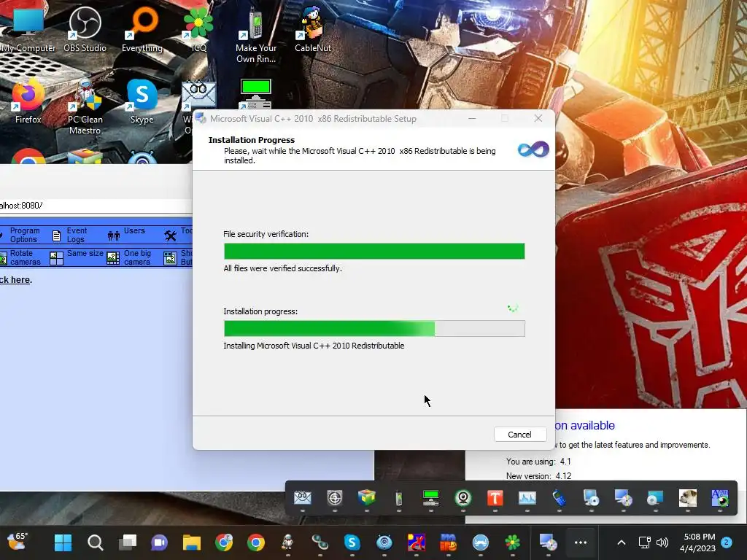This screenshot has height=560, width=747.
Task: Open the Everything search desktop shortcut
Action: (x=142, y=29)
